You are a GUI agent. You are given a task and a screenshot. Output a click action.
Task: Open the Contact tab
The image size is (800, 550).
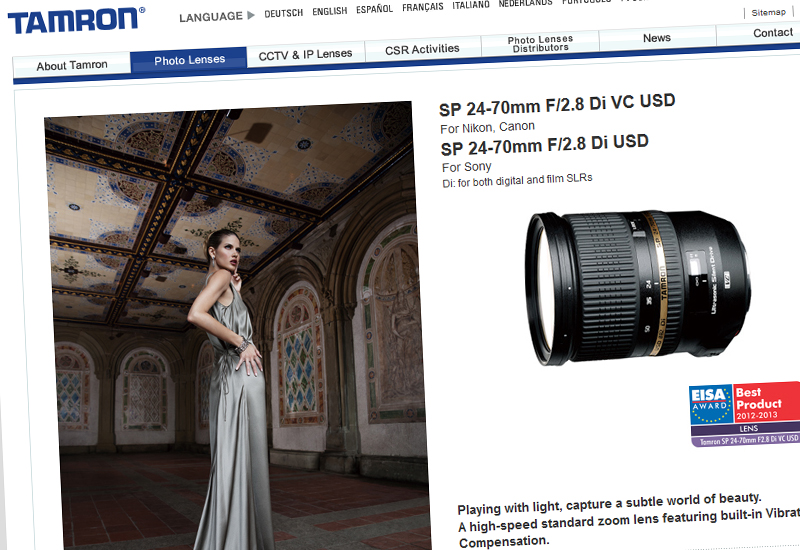click(x=772, y=33)
